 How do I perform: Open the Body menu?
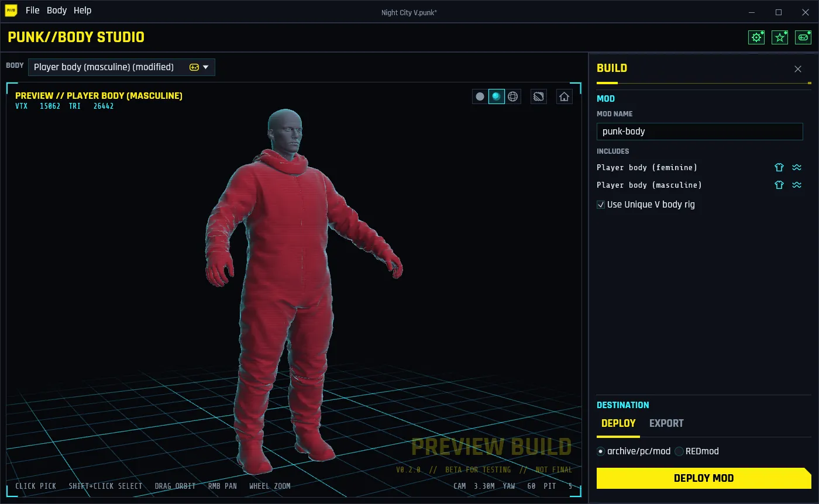click(57, 11)
